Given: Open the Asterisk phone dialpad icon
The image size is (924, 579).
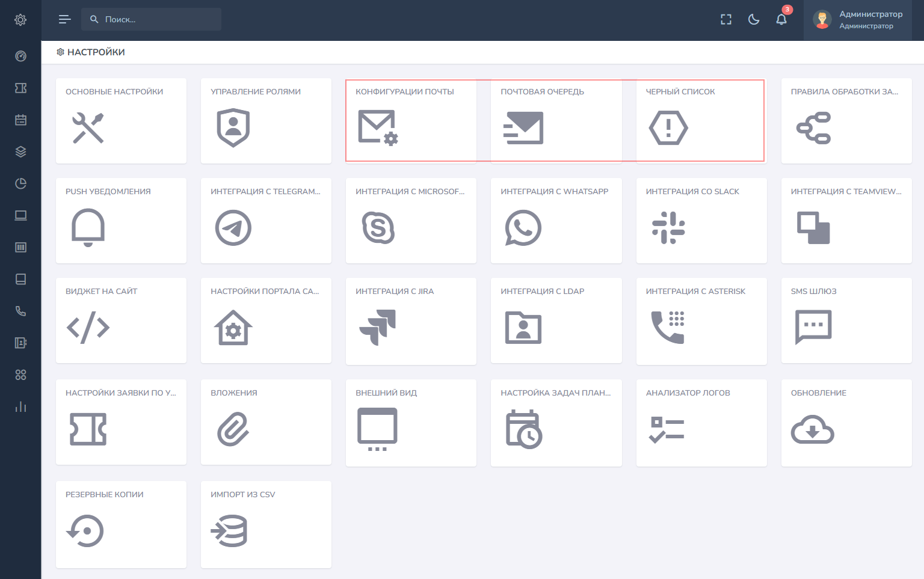Looking at the screenshot, I should pos(668,327).
